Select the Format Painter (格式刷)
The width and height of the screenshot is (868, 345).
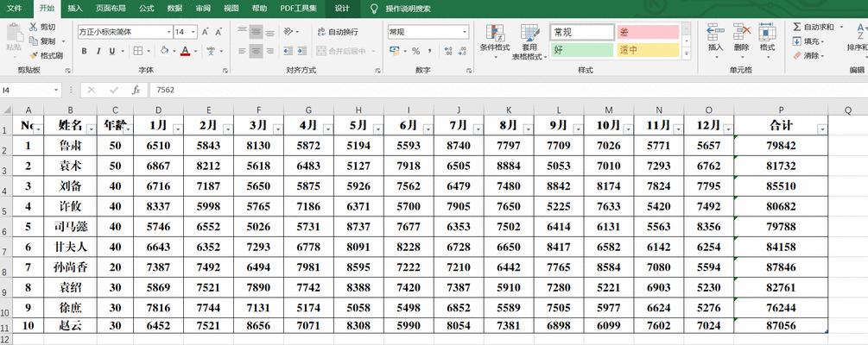[x=46, y=55]
